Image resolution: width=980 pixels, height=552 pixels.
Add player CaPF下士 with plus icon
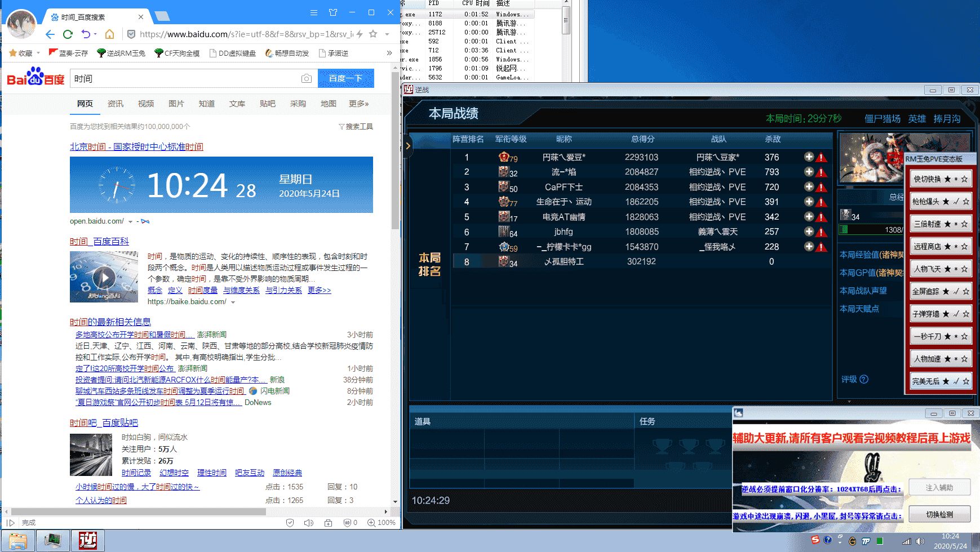pyautogui.click(x=809, y=186)
